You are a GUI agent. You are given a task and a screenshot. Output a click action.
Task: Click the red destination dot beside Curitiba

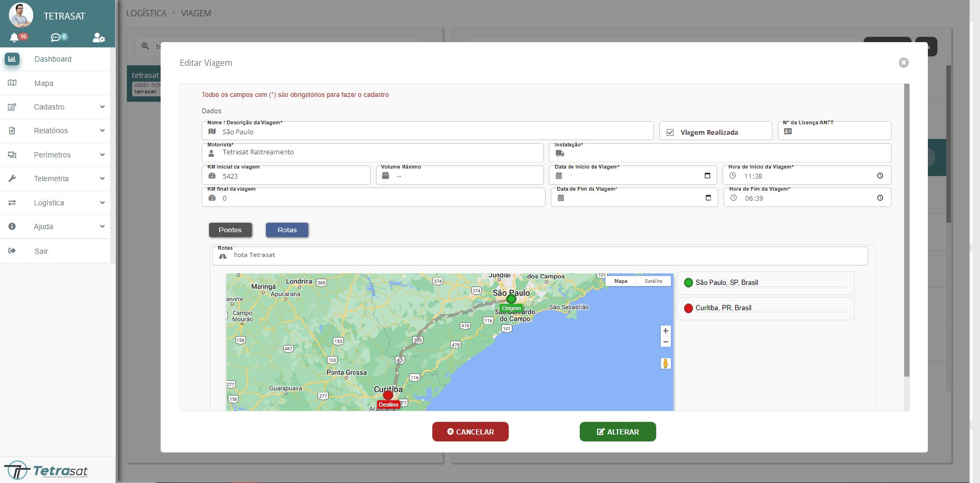pyautogui.click(x=688, y=308)
